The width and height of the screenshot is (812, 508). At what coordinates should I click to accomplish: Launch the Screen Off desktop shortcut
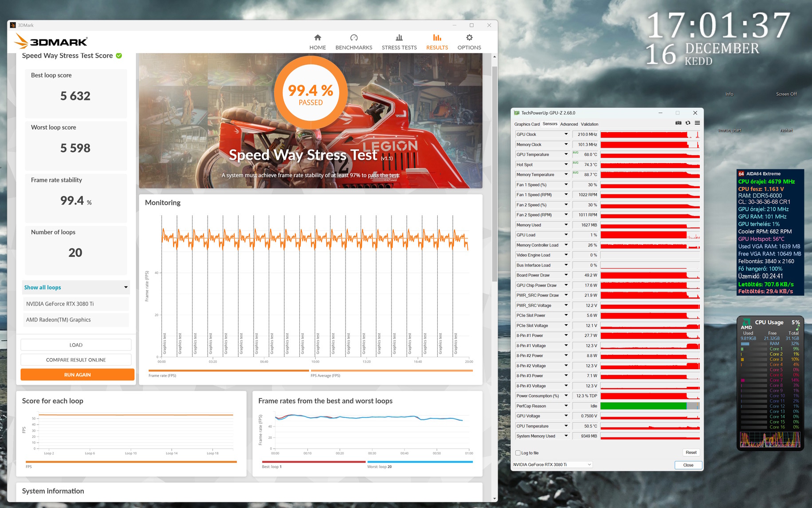[x=786, y=94]
